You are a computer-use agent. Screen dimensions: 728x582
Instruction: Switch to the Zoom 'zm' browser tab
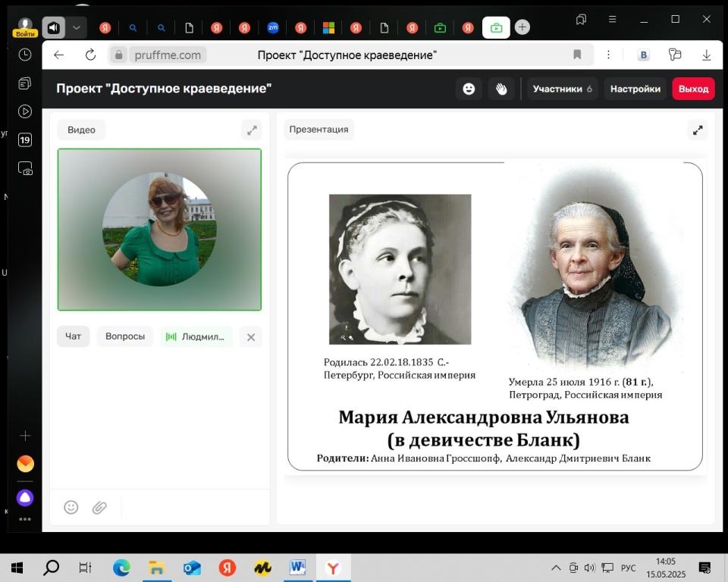click(273, 27)
